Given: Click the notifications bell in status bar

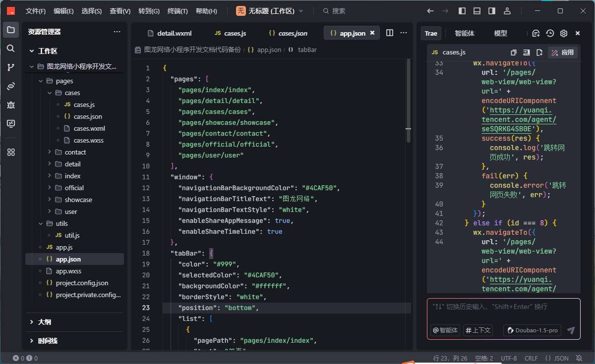Looking at the screenshot, I should [579, 358].
